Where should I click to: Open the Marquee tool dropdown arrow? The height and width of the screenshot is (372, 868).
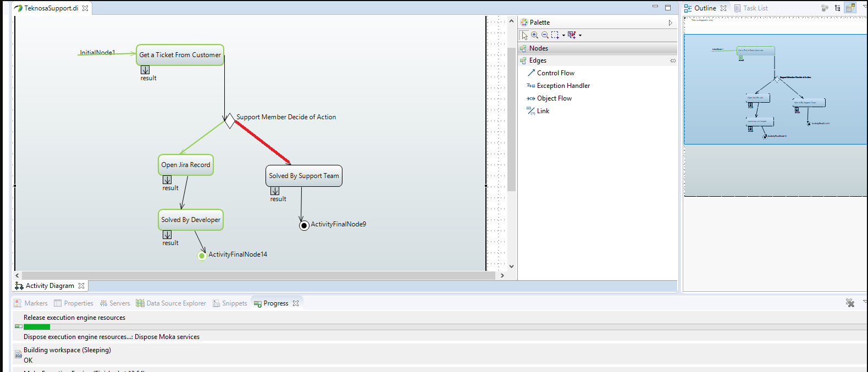(563, 36)
